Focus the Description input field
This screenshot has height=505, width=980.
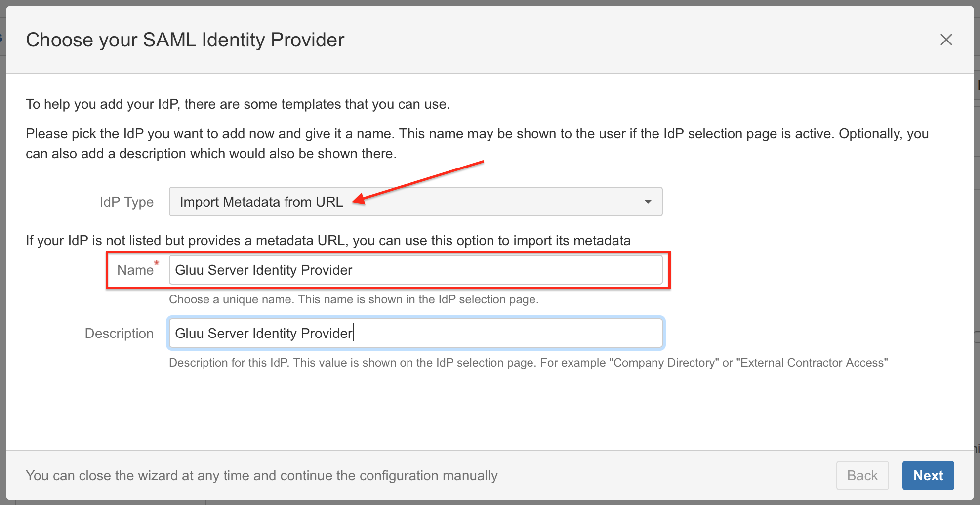click(x=415, y=333)
